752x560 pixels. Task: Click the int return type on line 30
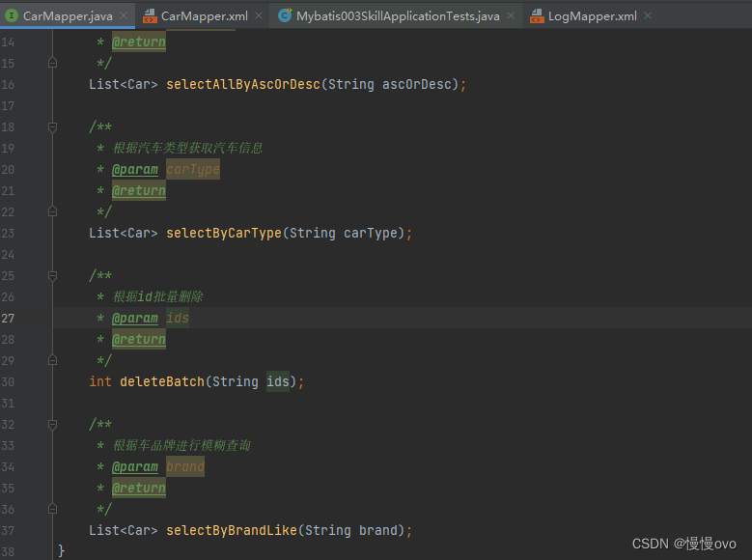(x=100, y=382)
